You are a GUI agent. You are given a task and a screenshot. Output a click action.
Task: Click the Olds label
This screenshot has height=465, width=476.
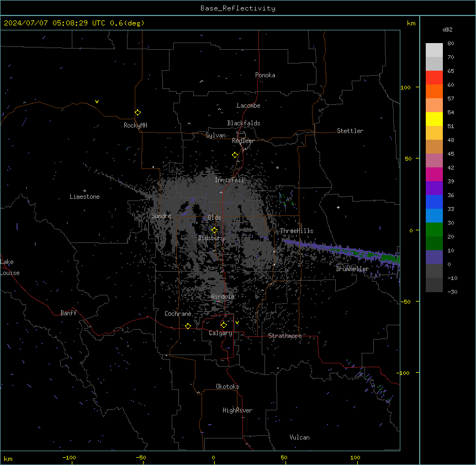pos(214,218)
